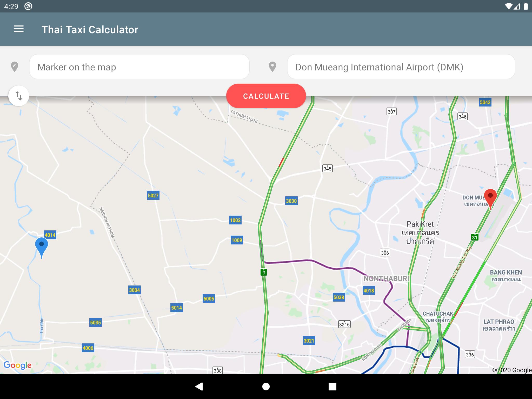Screen dimensions: 532x399
Task: Focus the Don Mueang International Airport destination field
Action: pyautogui.click(x=401, y=67)
